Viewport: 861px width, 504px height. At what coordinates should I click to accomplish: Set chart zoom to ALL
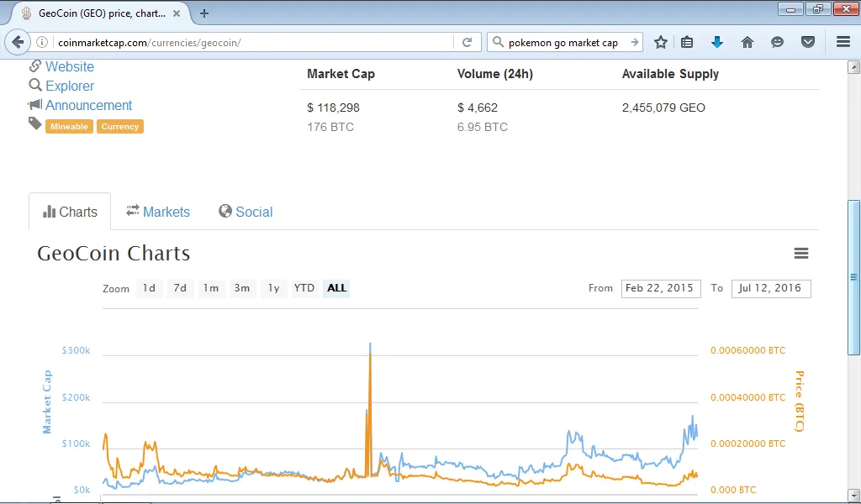pos(336,288)
